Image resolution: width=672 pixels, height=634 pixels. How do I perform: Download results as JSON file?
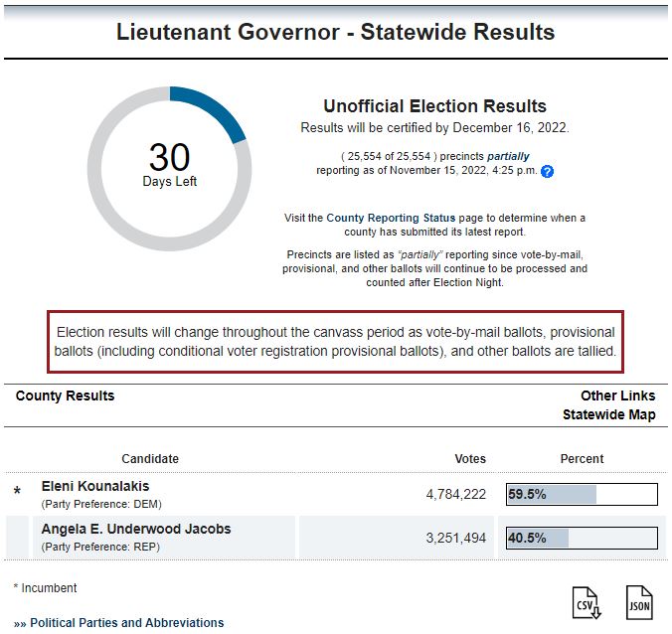(x=639, y=603)
